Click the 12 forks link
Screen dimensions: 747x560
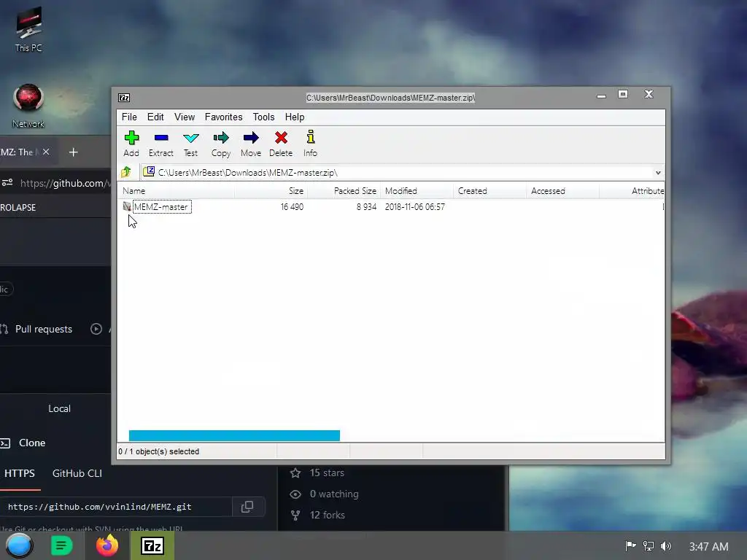(318, 516)
